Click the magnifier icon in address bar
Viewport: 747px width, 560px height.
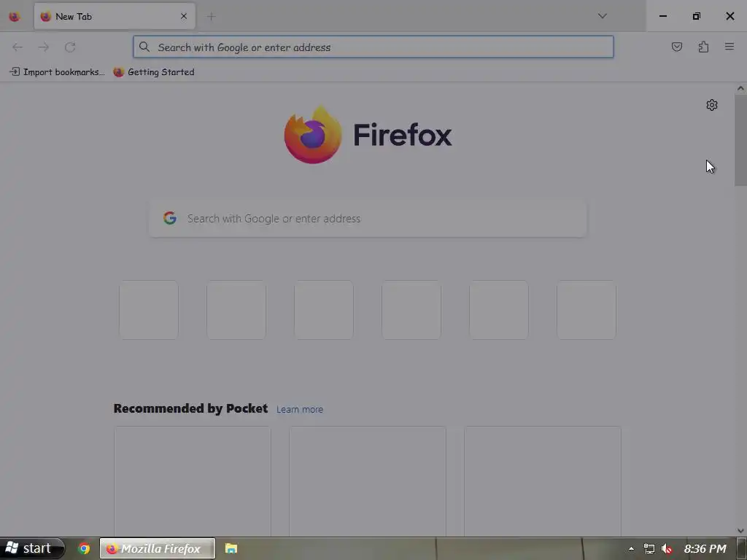144,47
